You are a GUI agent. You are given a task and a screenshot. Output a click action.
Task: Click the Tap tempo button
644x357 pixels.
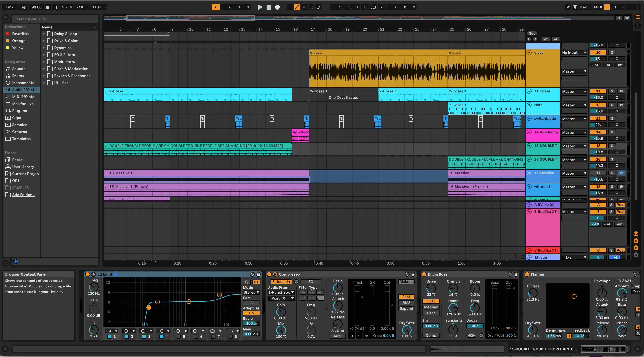click(23, 7)
